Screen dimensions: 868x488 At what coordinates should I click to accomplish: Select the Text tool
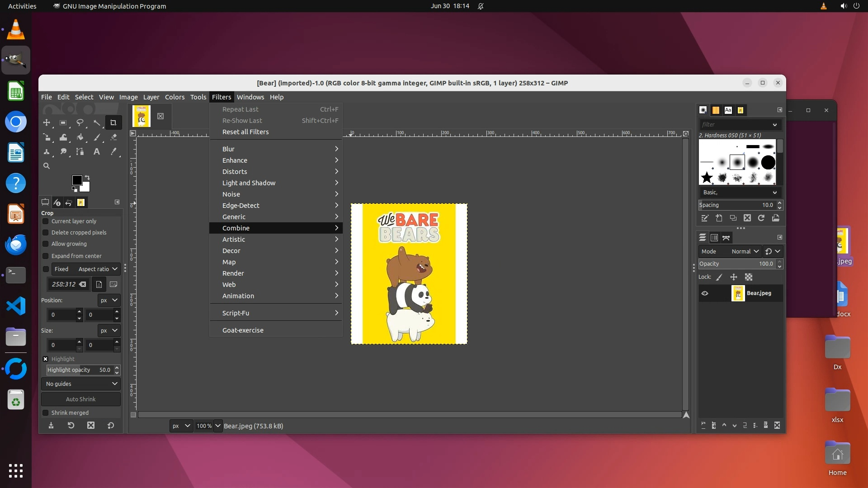(x=97, y=152)
